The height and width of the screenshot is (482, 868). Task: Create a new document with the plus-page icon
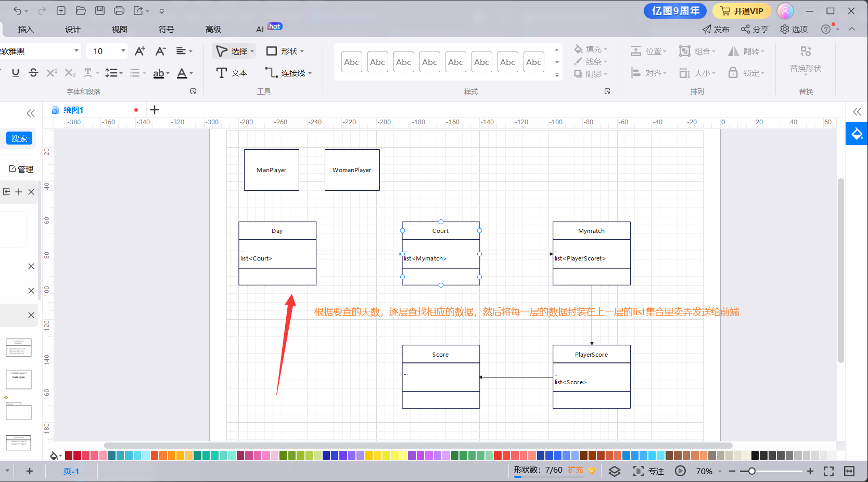pyautogui.click(x=61, y=10)
